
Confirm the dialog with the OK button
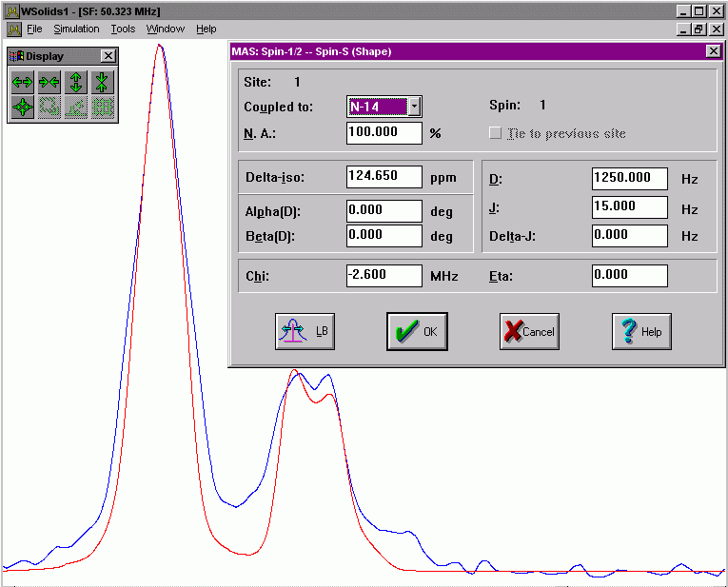pyautogui.click(x=417, y=331)
